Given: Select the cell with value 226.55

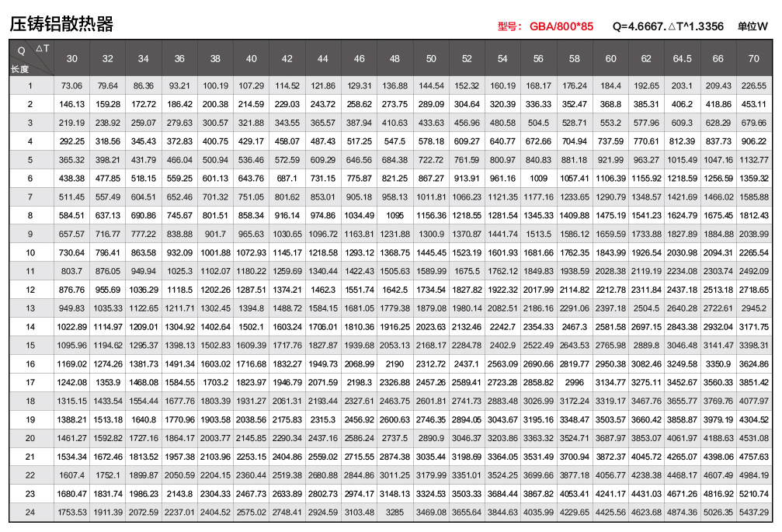Looking at the screenshot, I should click(753, 86).
